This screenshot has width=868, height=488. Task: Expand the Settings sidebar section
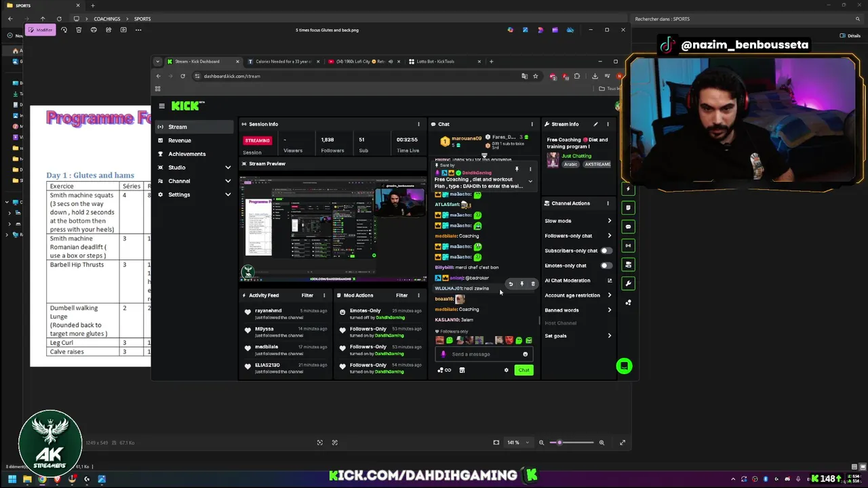228,195
